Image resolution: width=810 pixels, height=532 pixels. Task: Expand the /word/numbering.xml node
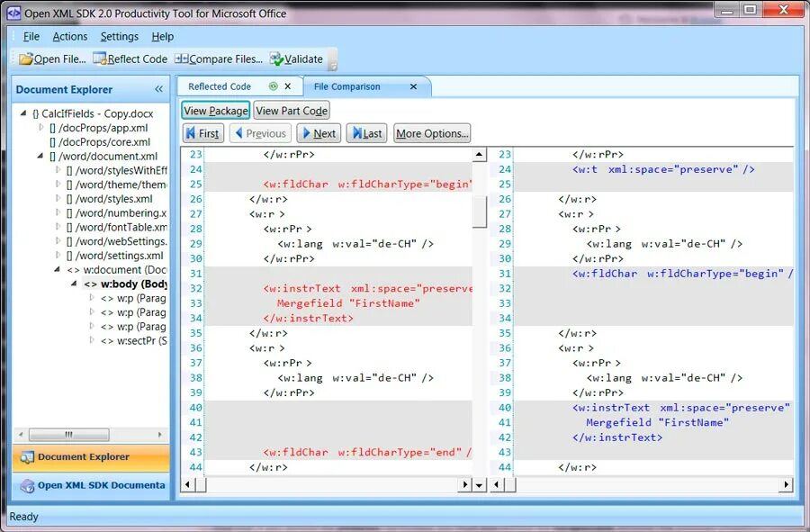[x=58, y=212]
